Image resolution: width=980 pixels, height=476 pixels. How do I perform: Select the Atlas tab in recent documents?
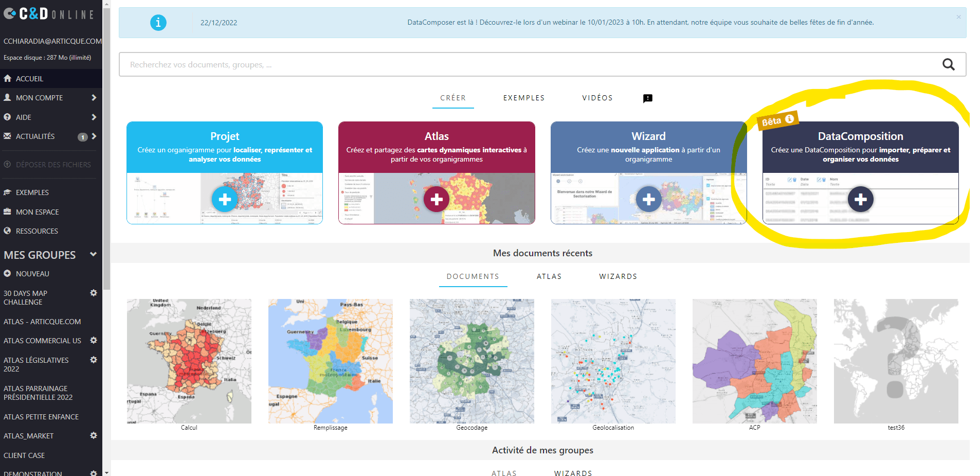[x=549, y=276]
